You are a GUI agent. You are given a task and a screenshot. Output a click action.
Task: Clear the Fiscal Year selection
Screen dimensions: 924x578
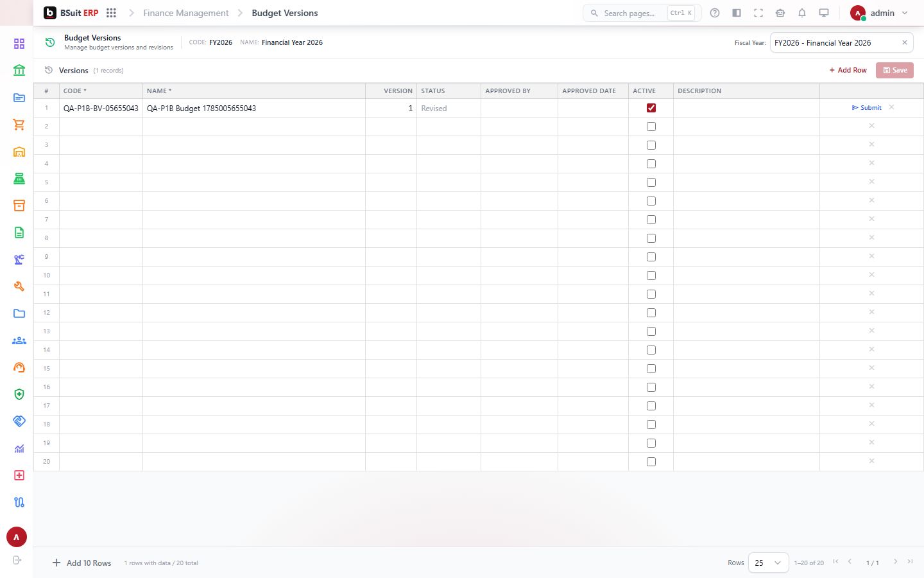(x=905, y=42)
